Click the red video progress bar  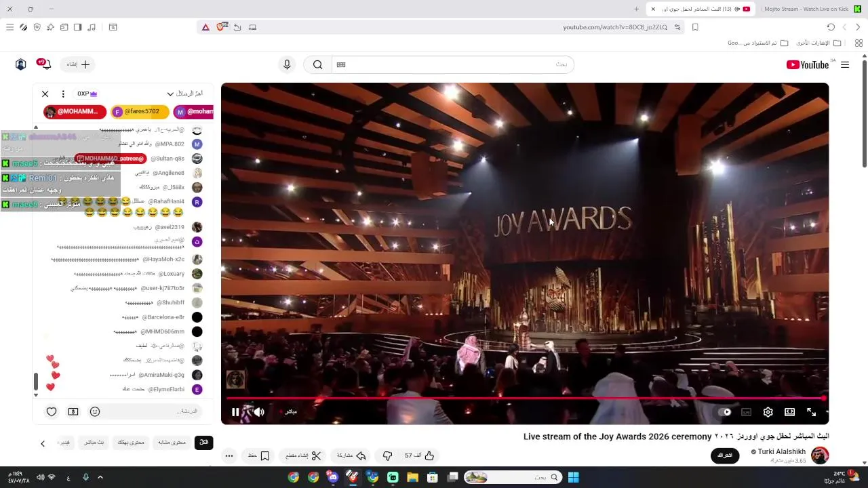pos(525,399)
